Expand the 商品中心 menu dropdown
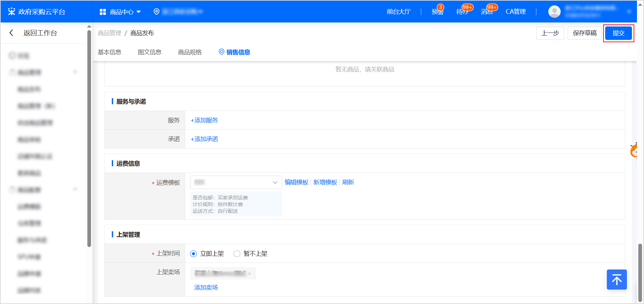644x304 pixels. click(139, 12)
